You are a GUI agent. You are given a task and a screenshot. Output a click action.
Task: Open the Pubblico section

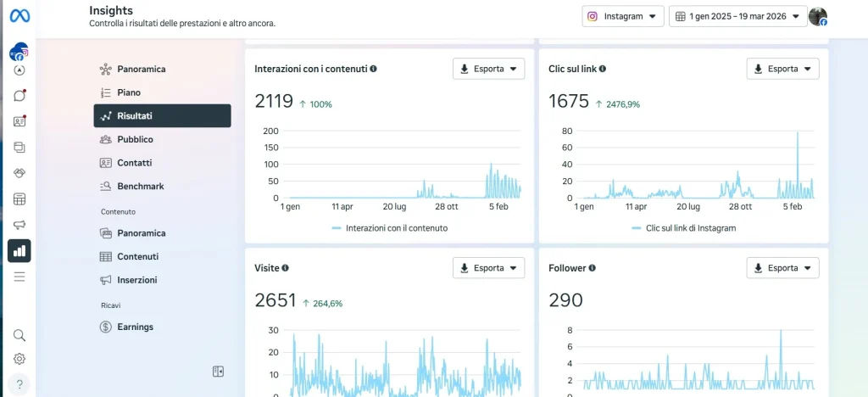(162, 139)
